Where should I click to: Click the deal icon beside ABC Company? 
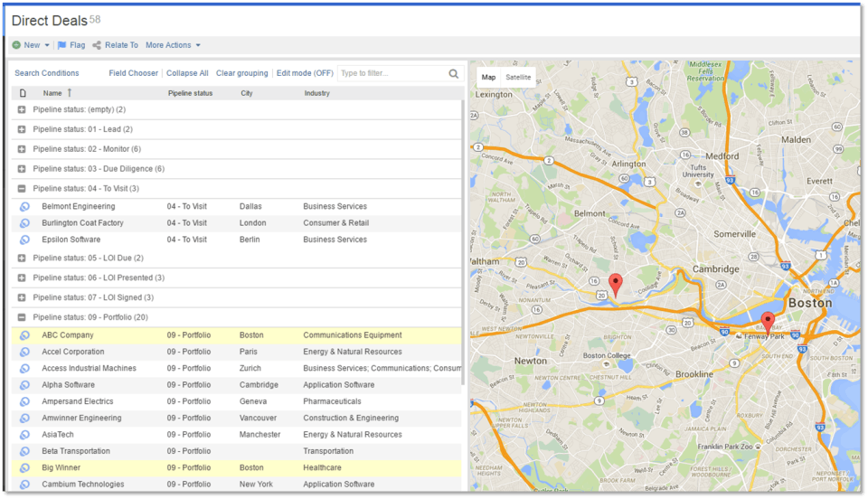24,335
